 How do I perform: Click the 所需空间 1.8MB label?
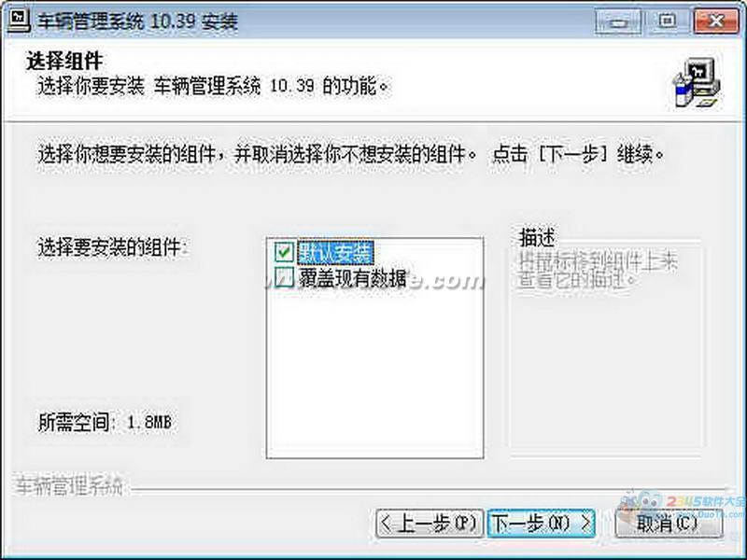click(105, 422)
